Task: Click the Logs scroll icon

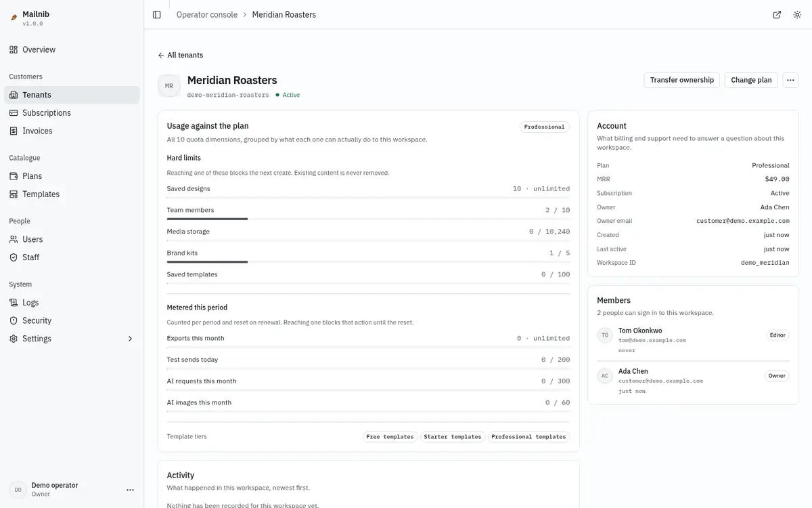Action: (14, 303)
